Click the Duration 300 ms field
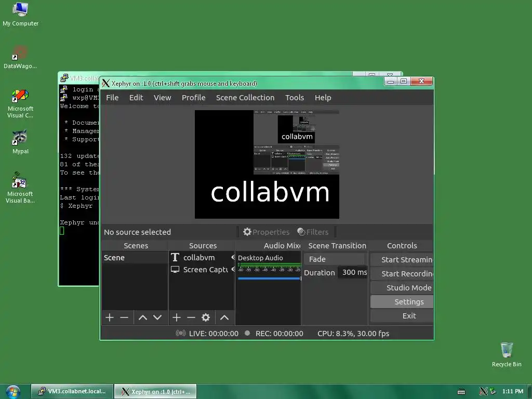The image size is (532, 399). pyautogui.click(x=353, y=272)
